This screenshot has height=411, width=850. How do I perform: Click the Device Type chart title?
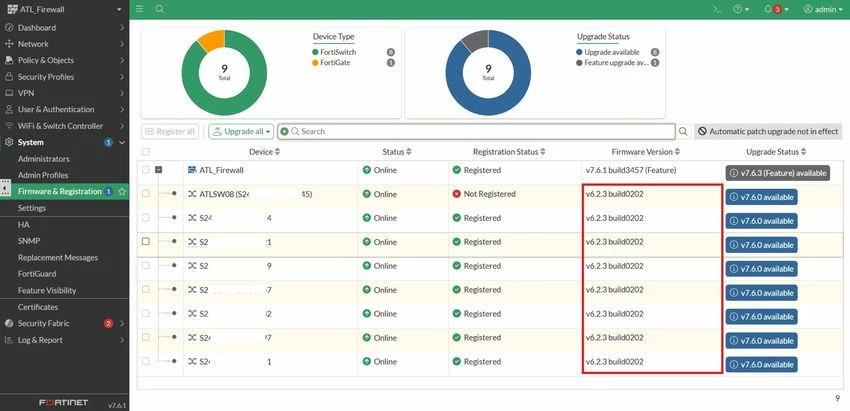[x=333, y=37]
